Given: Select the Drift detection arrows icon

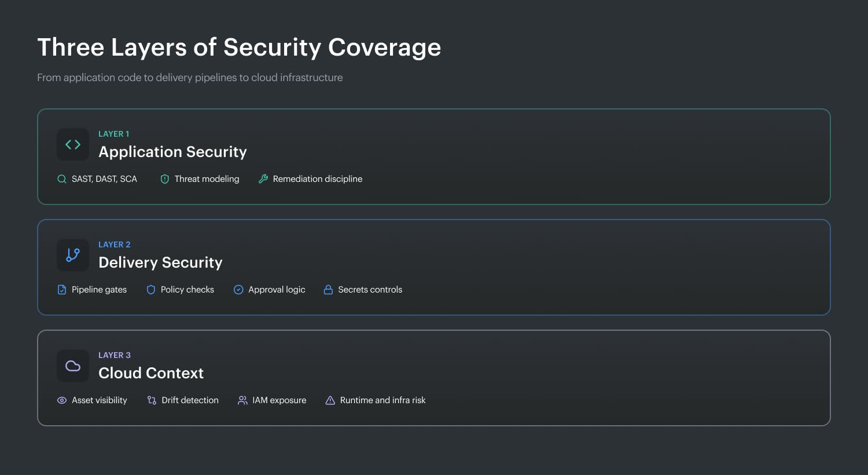Looking at the screenshot, I should pos(152,400).
